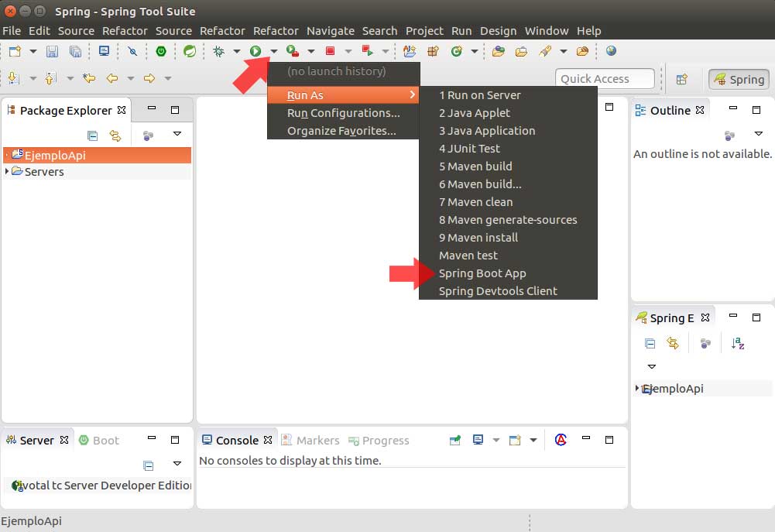Viewport: 775px width, 532px height.
Task: Switch to the Boot tab
Action: [x=99, y=440]
